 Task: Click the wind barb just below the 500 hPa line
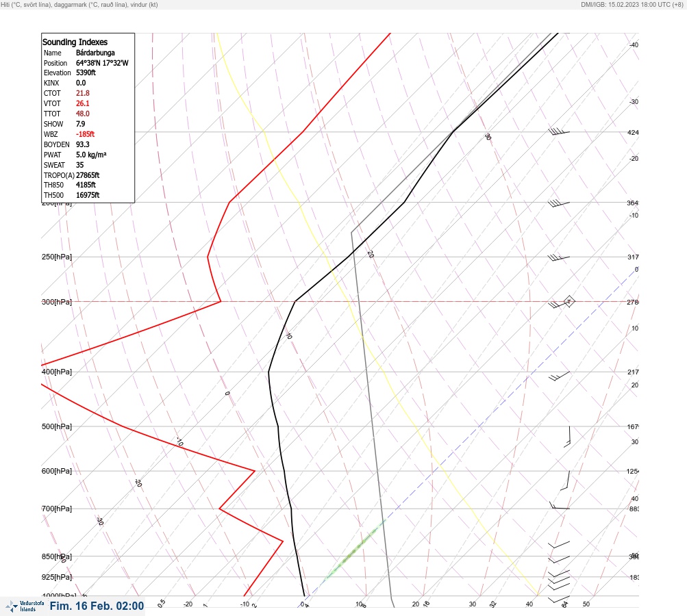pyautogui.click(x=567, y=437)
